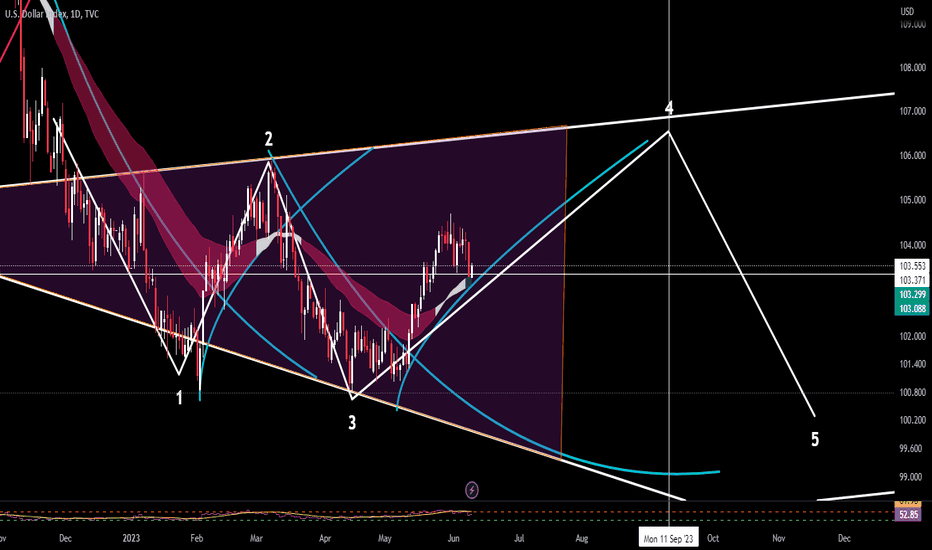Click the 100.200 price axis label
Screen dimensions: 932x550
tap(912, 420)
